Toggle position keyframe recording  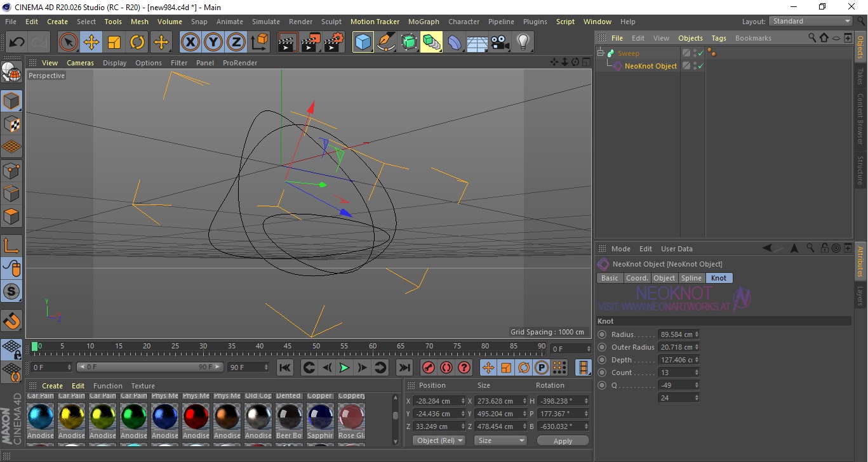point(488,367)
